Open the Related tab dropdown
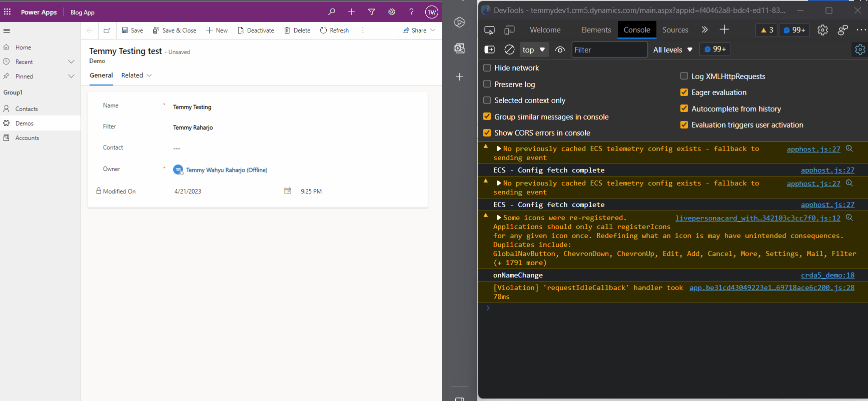This screenshot has width=868, height=401. click(x=137, y=75)
